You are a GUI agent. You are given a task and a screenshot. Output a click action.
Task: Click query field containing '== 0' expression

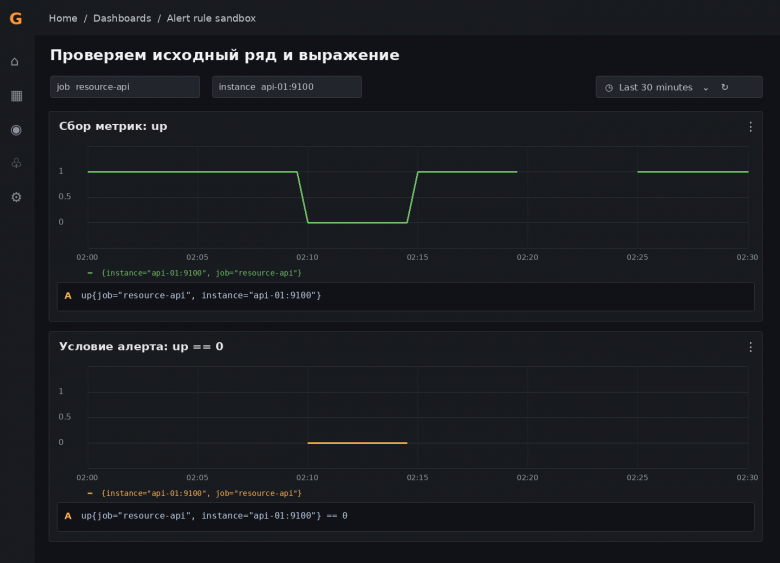tap(406, 517)
